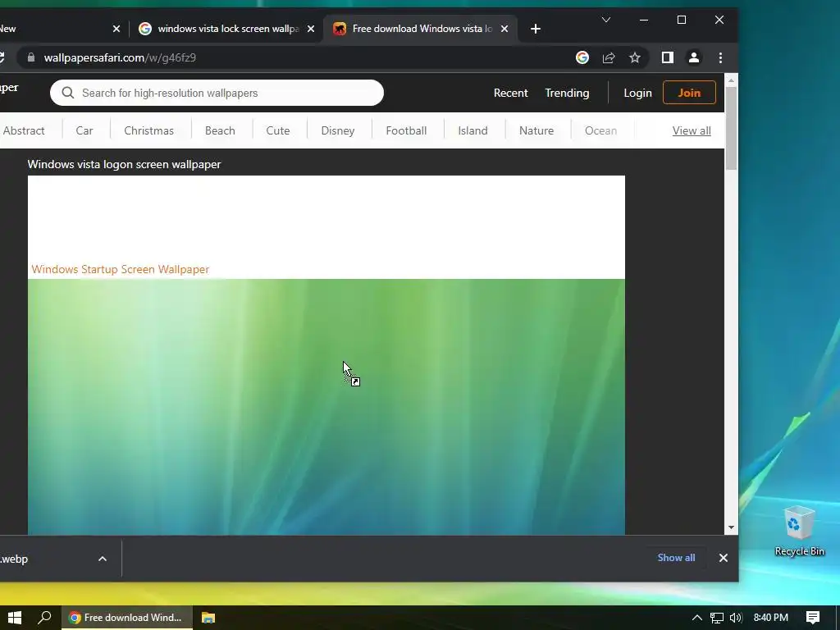The image size is (840, 630).
Task: Select the Football category
Action: pos(406,130)
